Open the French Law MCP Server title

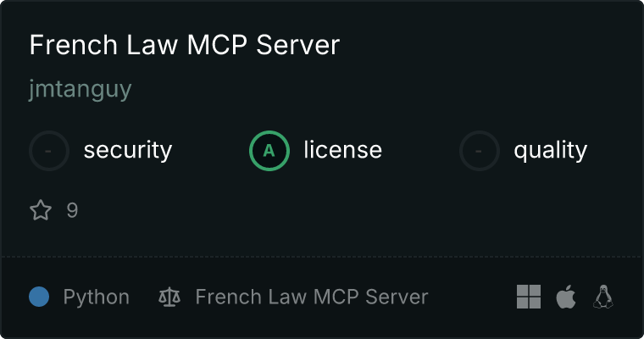tap(185, 44)
